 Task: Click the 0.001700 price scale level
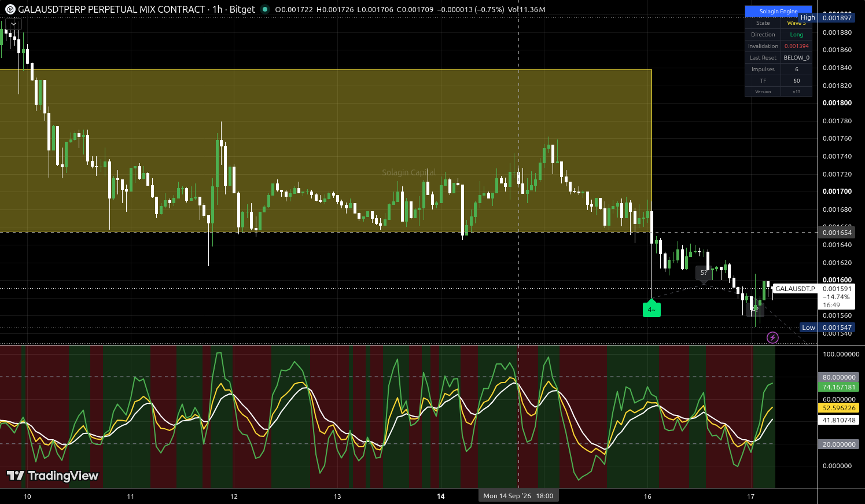837,192
